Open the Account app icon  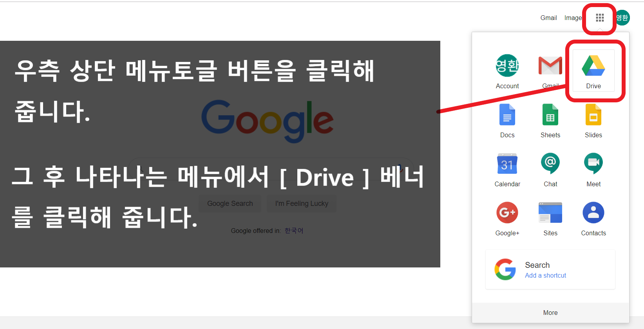(507, 71)
